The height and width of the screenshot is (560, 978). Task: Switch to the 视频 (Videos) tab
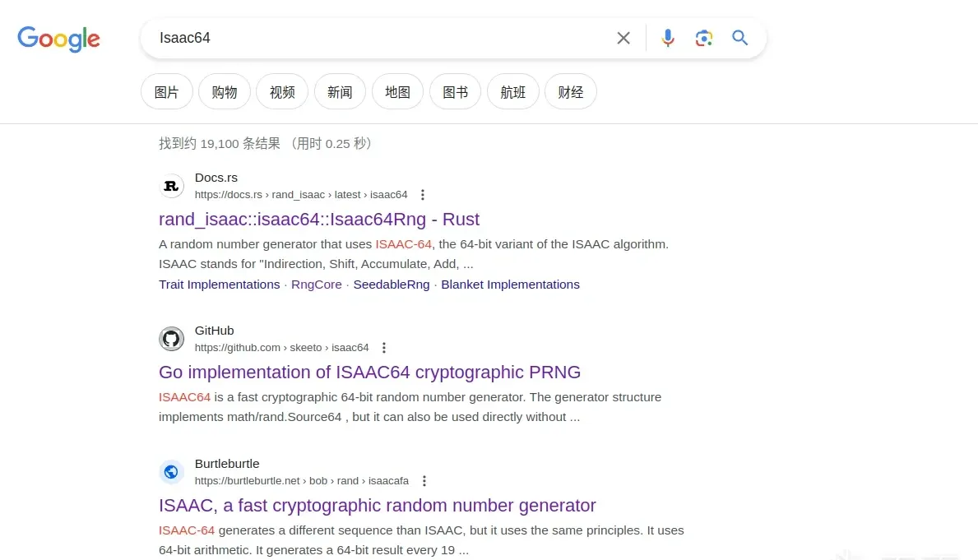tap(282, 91)
